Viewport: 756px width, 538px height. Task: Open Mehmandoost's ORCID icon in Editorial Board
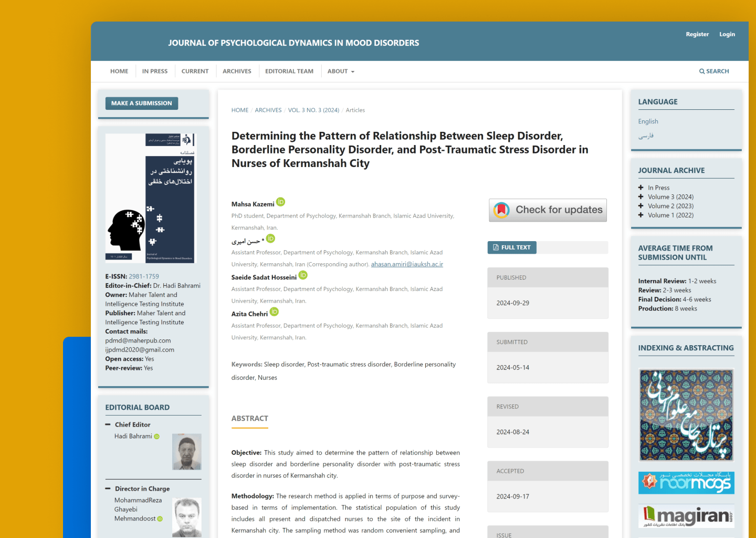(160, 519)
